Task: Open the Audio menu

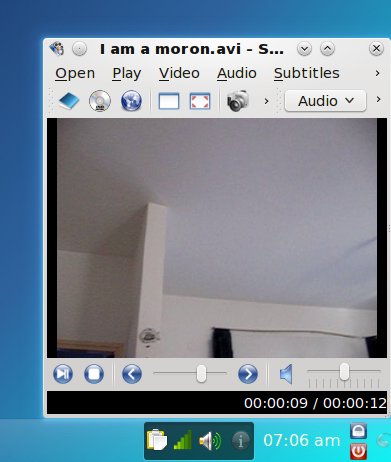Action: (237, 73)
